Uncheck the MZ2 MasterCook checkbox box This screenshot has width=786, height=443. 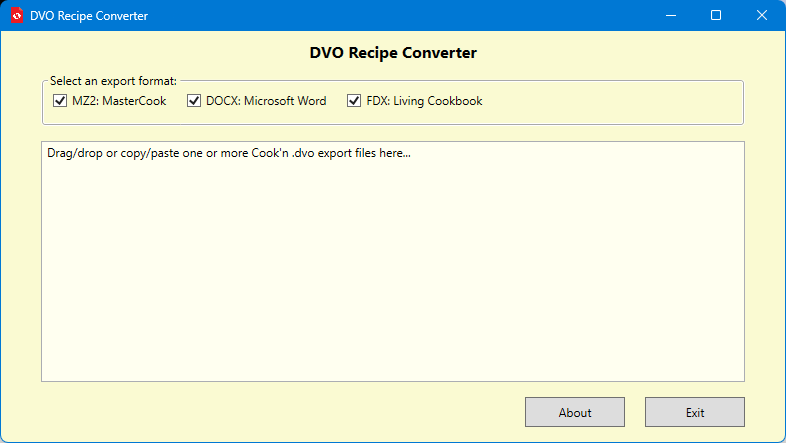coord(60,101)
